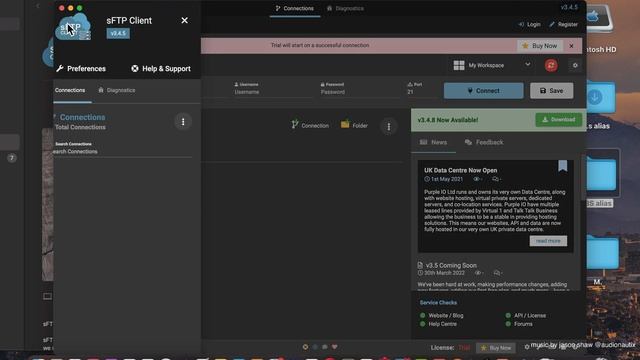Select the Feedback tab

(484, 142)
